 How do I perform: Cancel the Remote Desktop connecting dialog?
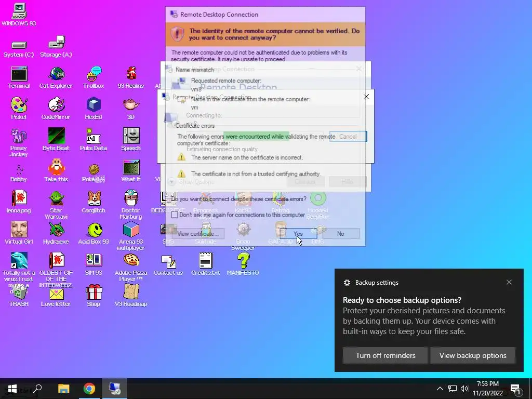[348, 137]
